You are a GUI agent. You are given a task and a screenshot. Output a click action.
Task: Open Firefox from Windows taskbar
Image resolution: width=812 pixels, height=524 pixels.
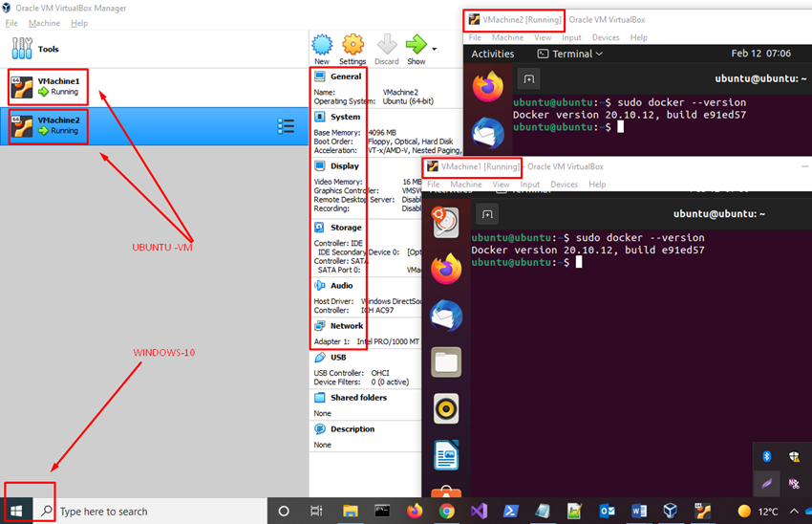coord(415,511)
